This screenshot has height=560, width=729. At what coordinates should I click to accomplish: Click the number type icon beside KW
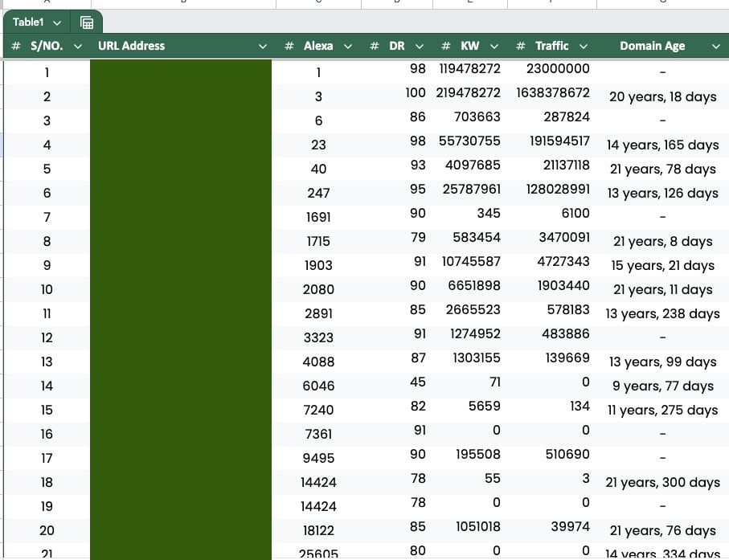[x=445, y=46]
